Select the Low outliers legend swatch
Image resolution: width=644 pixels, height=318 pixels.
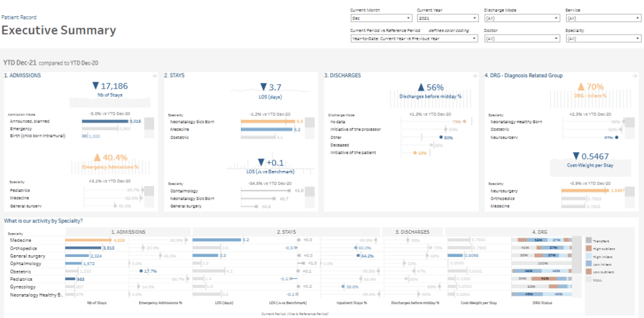click(589, 271)
